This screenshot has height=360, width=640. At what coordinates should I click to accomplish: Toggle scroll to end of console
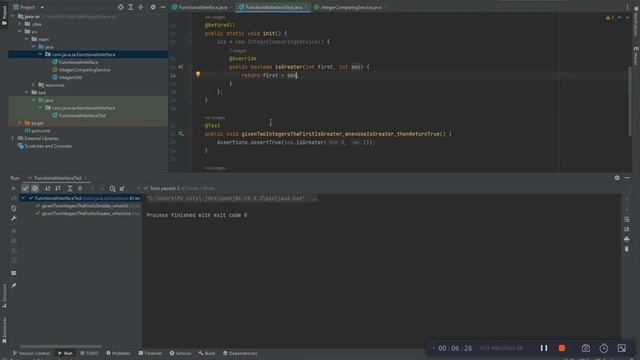627,229
